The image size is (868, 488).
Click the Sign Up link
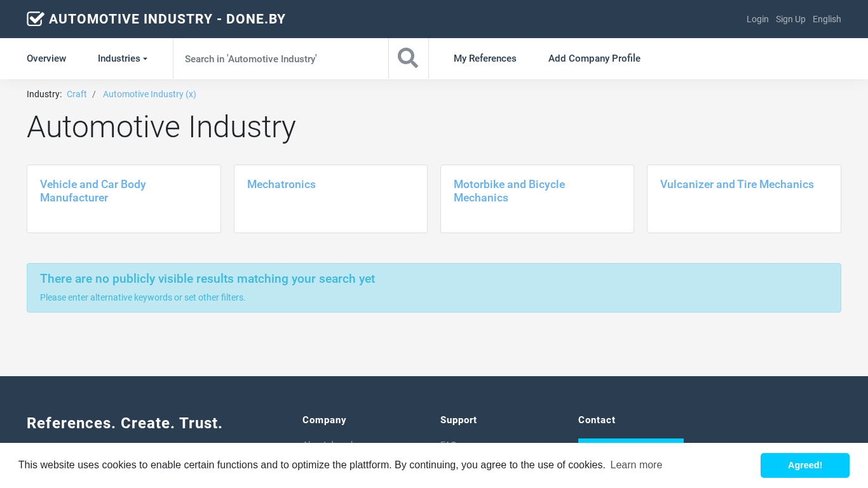pos(790,19)
